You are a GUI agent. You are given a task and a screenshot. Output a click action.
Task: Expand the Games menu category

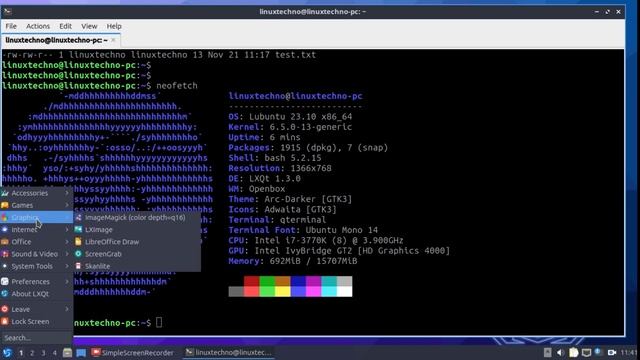[36, 205]
